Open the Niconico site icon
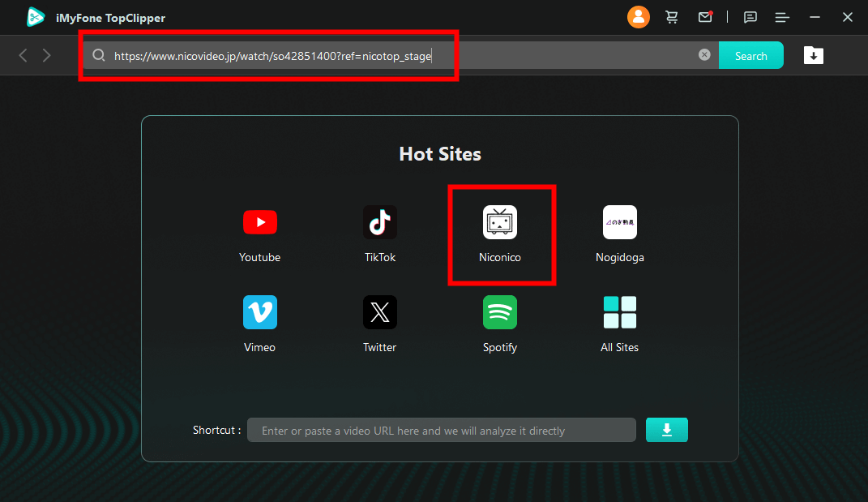This screenshot has width=868, height=502. point(500,222)
